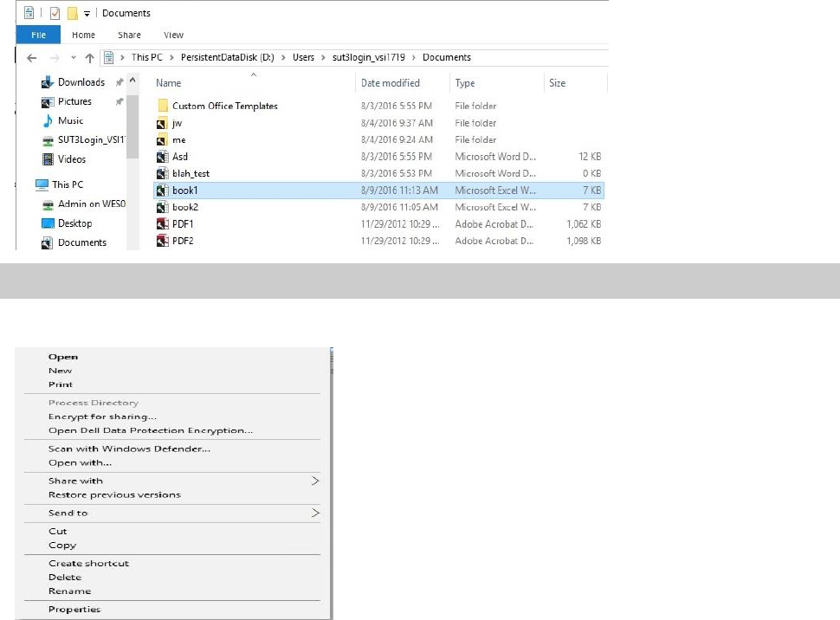Viewport: 840px width, 620px height.
Task: Sort by the Size column header
Action: [x=557, y=83]
